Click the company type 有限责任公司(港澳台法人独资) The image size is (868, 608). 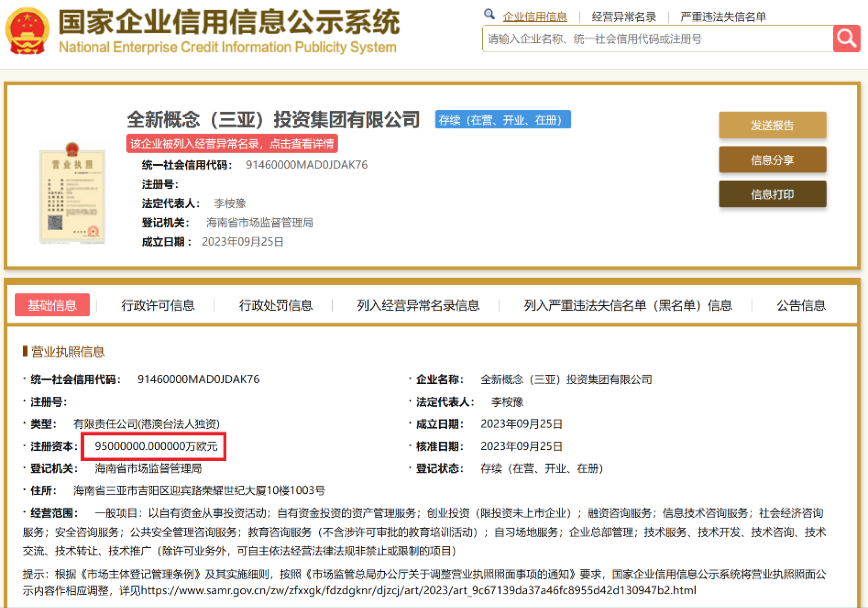[x=146, y=424]
